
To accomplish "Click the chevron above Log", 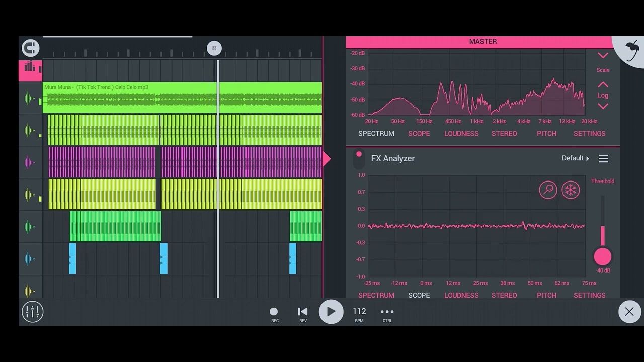I will coord(603,85).
